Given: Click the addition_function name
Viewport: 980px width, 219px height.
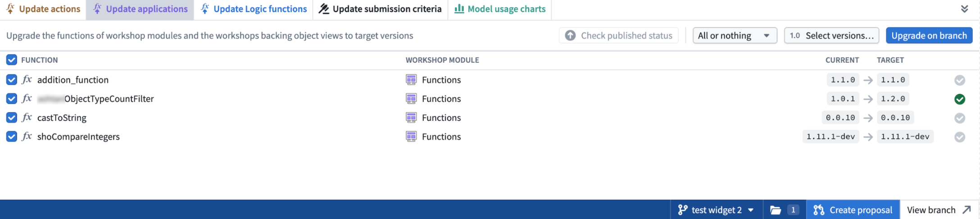Looking at the screenshot, I should [73, 80].
